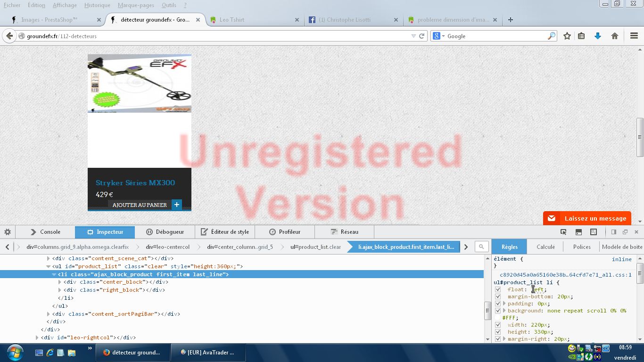The height and width of the screenshot is (362, 644).
Task: Go to the Firefox home page icon
Action: 615,36
